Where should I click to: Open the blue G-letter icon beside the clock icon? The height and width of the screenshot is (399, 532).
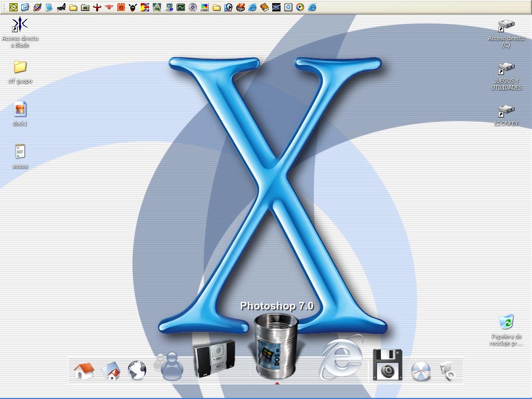[x=25, y=7]
